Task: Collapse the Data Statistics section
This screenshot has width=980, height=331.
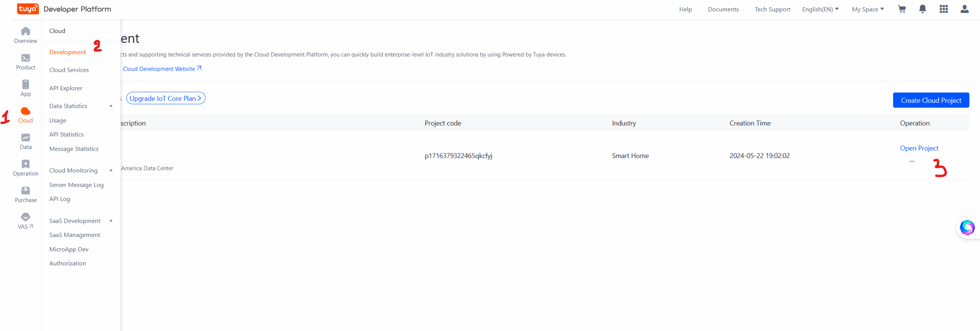Action: [x=111, y=106]
